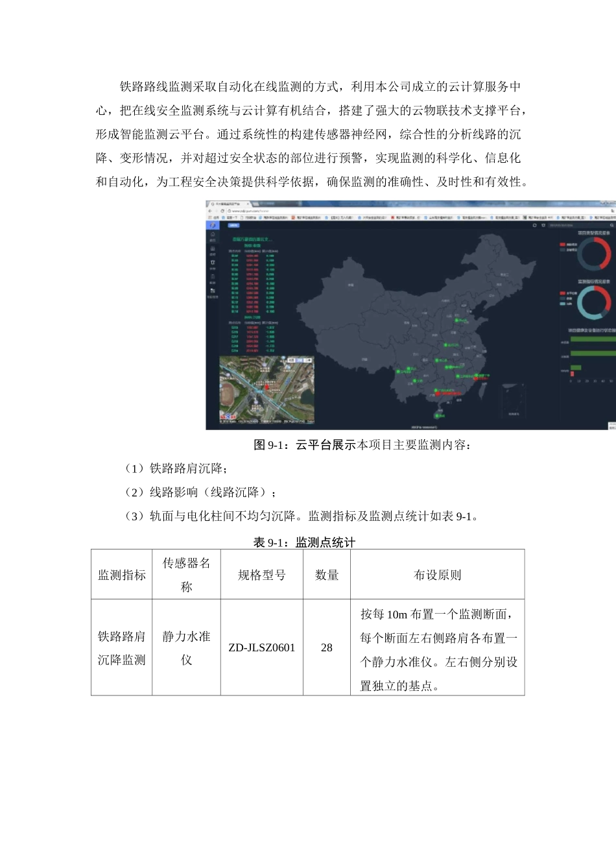The image size is (616, 855).
Task: Click the fourth icon in dashboard left sidebar
Action: (x=213, y=276)
